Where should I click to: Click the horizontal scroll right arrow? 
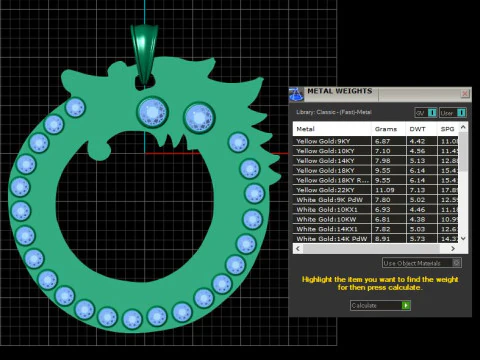coord(453,249)
